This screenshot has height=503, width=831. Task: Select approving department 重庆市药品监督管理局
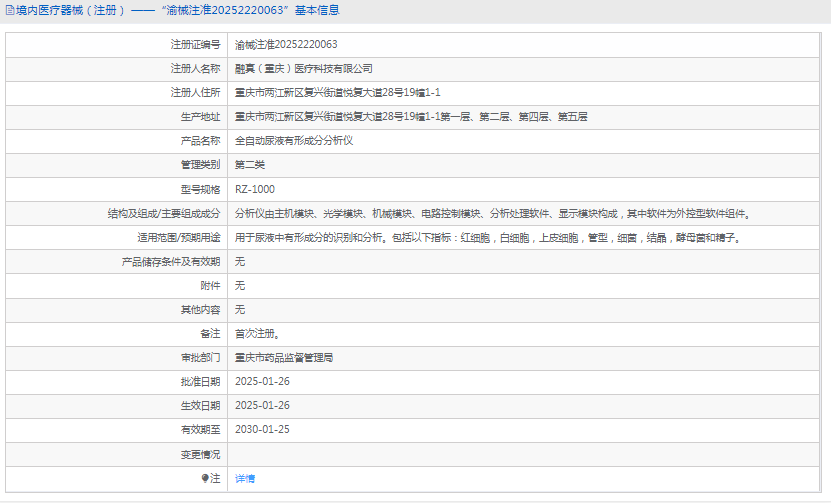[x=284, y=358]
